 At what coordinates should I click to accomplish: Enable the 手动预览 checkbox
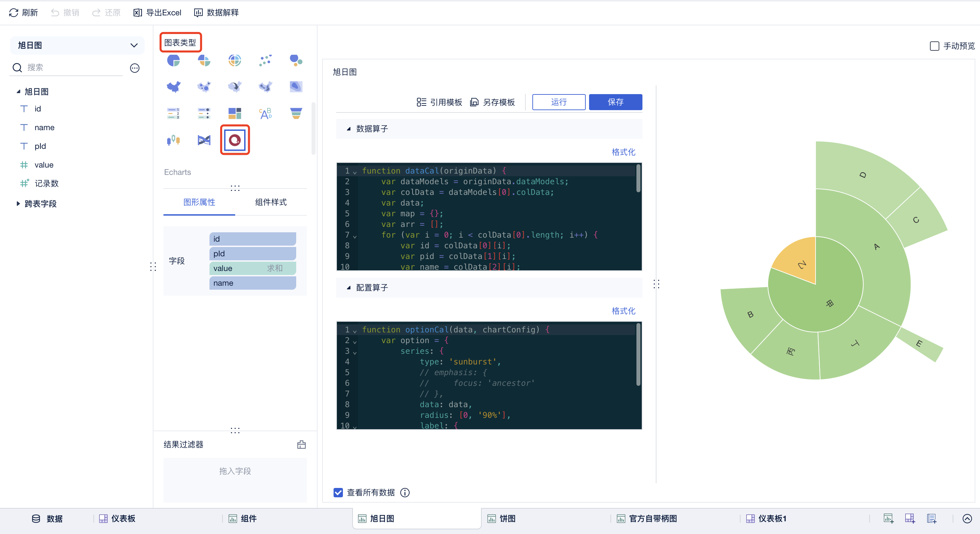pyautogui.click(x=934, y=46)
